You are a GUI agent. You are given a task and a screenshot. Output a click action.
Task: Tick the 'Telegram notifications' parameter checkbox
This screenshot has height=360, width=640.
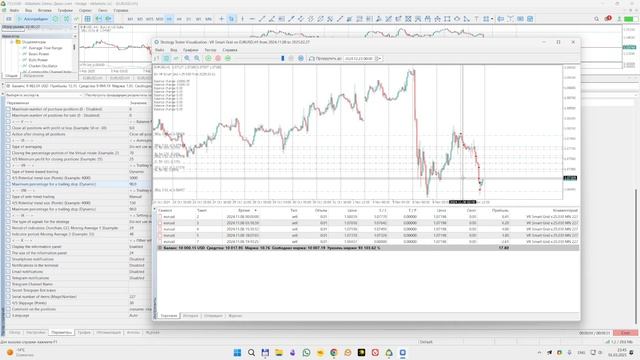[8, 278]
